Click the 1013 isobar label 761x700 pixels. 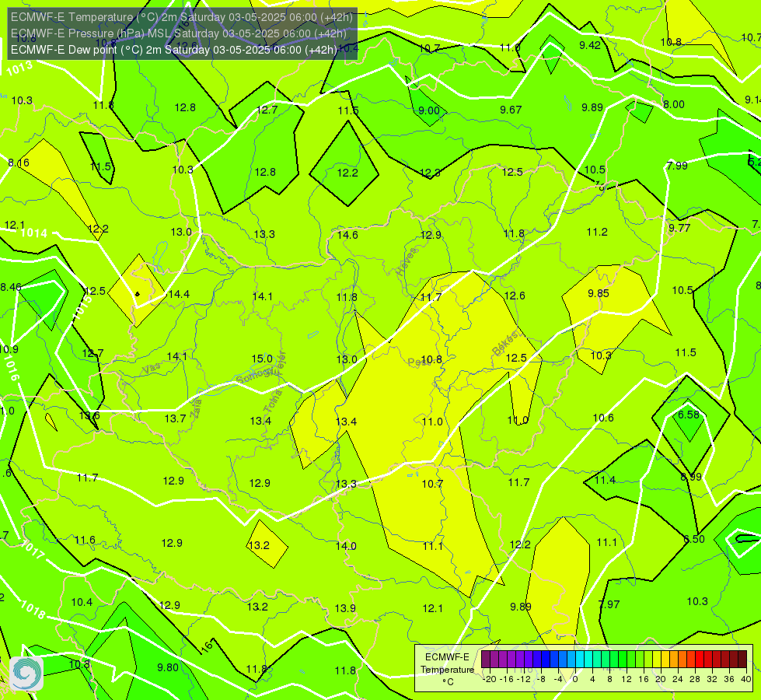tap(19, 68)
